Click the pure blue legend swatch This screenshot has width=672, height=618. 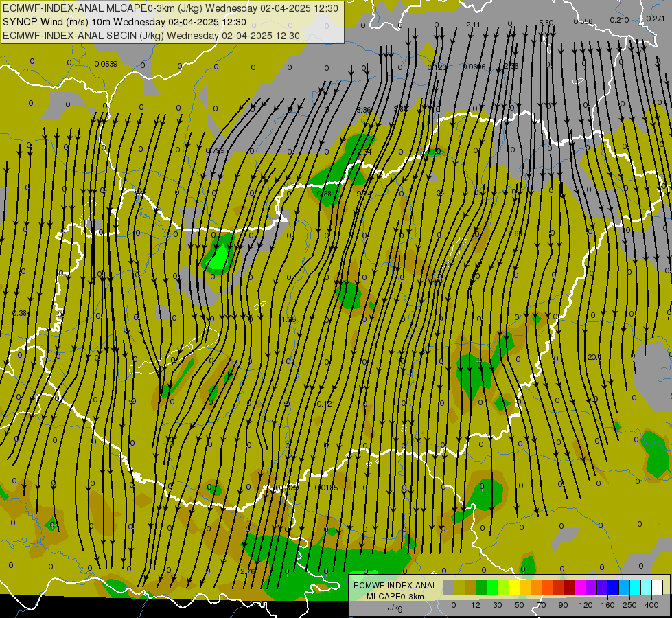click(614, 587)
